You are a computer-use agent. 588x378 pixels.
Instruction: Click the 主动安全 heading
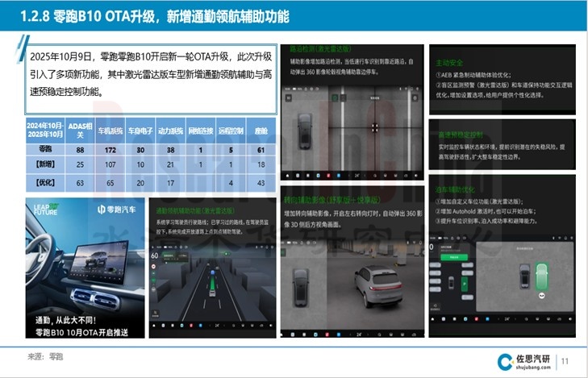coord(449,63)
